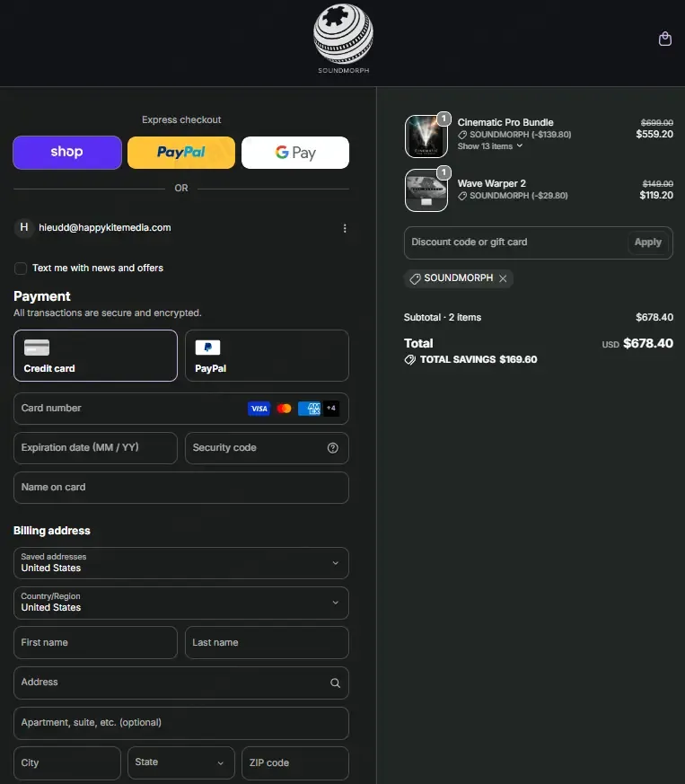The width and height of the screenshot is (685, 784).
Task: Click the credit card icon in payment option
Action: 37,348
